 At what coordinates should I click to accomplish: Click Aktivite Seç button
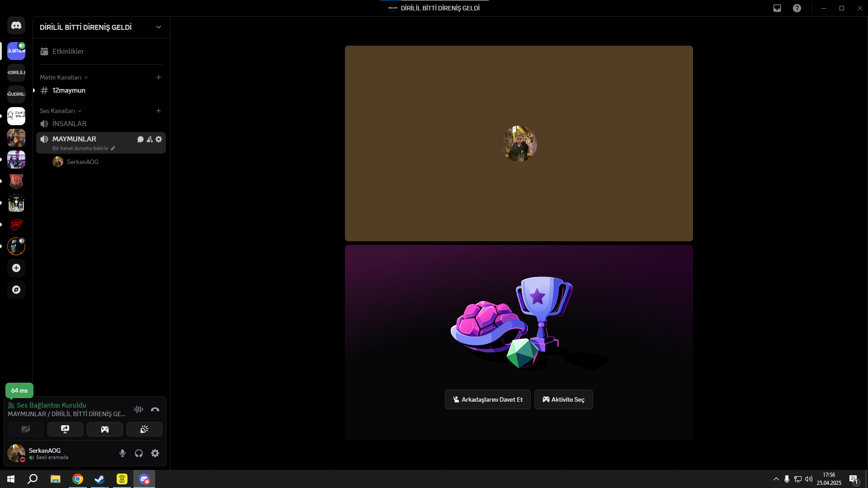563,399
